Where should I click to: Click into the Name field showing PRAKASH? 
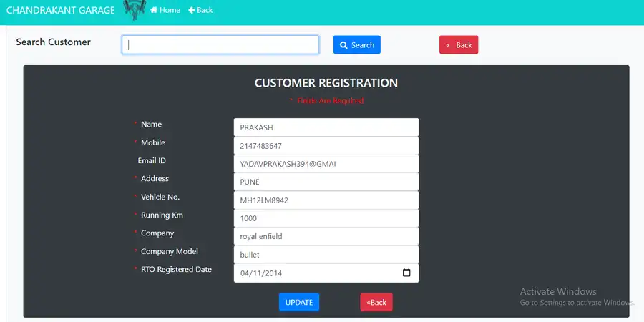coord(326,127)
